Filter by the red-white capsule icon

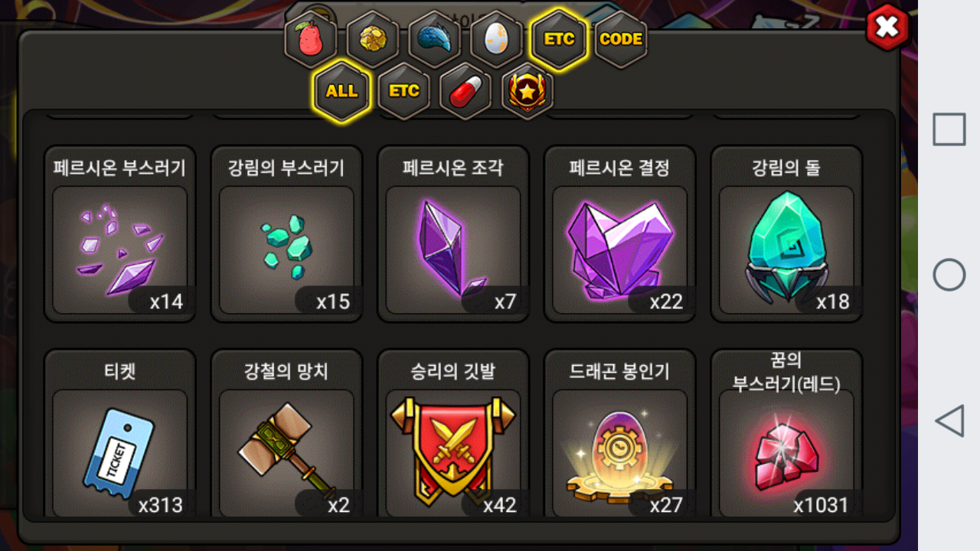(466, 91)
